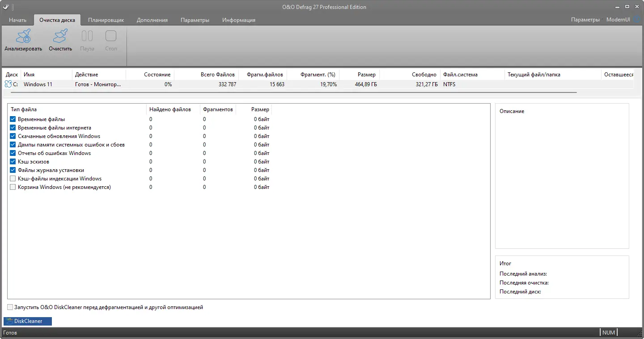Click the 15 663 fragmented files value

click(x=277, y=84)
